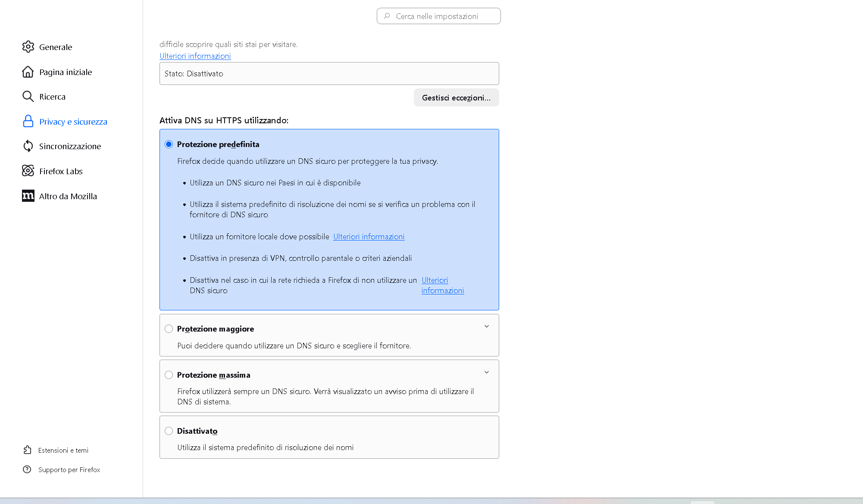Click the Gestisci eccezioni button
Image resolution: width=863 pixels, height=504 pixels.
point(456,98)
